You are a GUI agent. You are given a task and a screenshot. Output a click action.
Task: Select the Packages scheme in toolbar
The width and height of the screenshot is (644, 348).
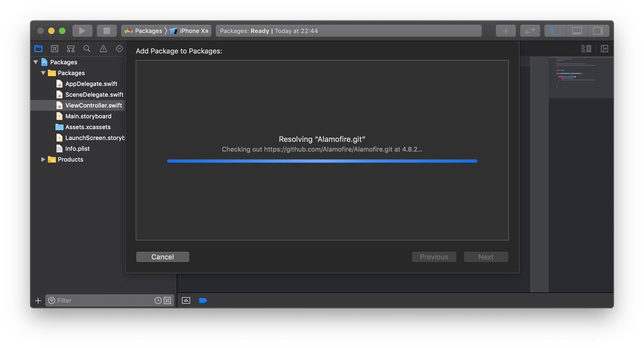[143, 31]
